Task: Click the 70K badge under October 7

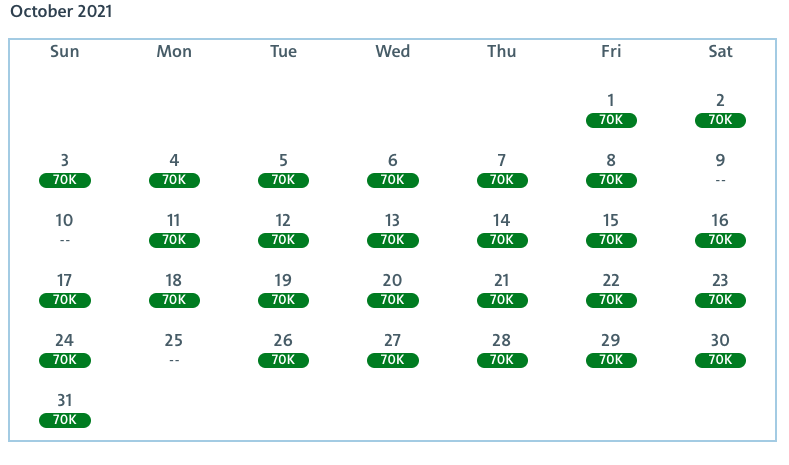Action: pyautogui.click(x=502, y=180)
